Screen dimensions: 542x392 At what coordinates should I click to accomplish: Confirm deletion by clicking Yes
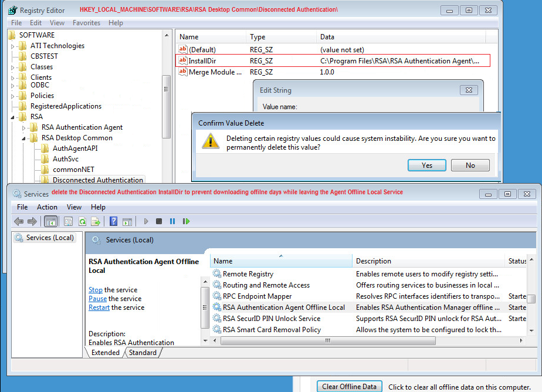[426, 165]
